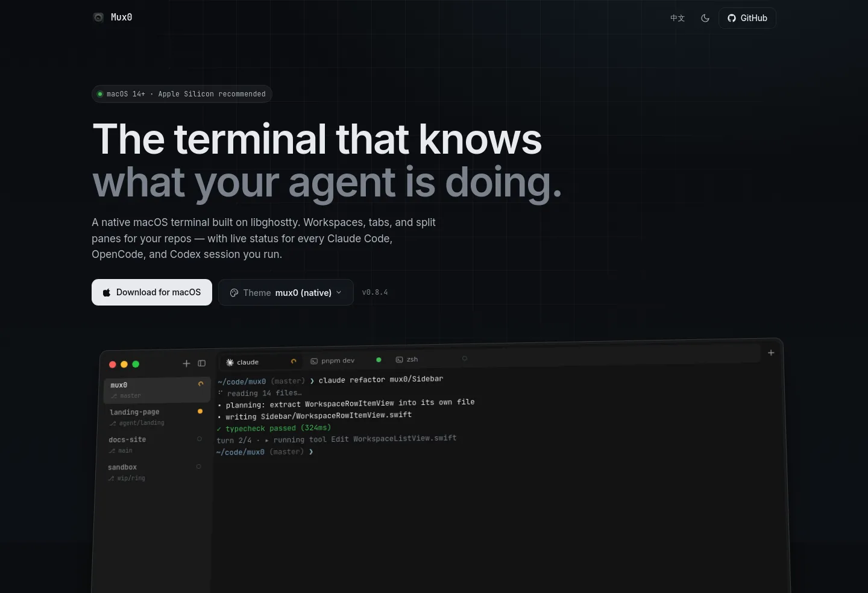Image resolution: width=868 pixels, height=593 pixels.
Task: Toggle dark mode moon icon
Action: (705, 18)
